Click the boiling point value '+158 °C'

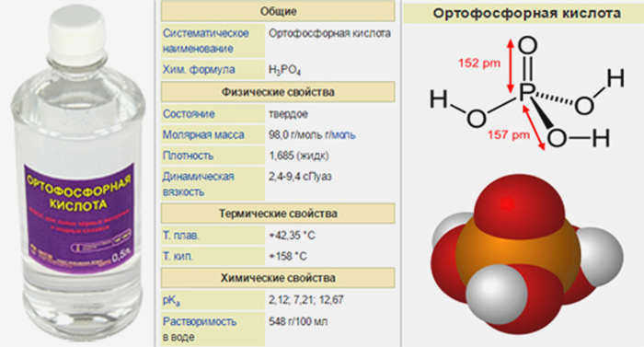click(288, 256)
